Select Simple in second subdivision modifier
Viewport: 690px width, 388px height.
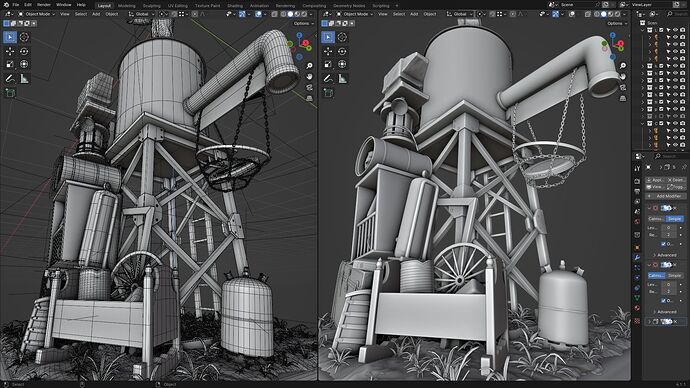(x=675, y=275)
